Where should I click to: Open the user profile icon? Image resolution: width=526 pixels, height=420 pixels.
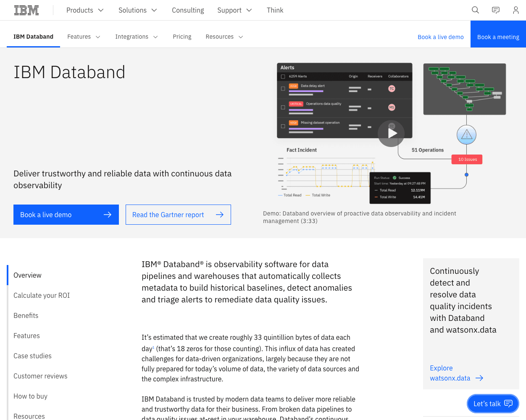[516, 10]
